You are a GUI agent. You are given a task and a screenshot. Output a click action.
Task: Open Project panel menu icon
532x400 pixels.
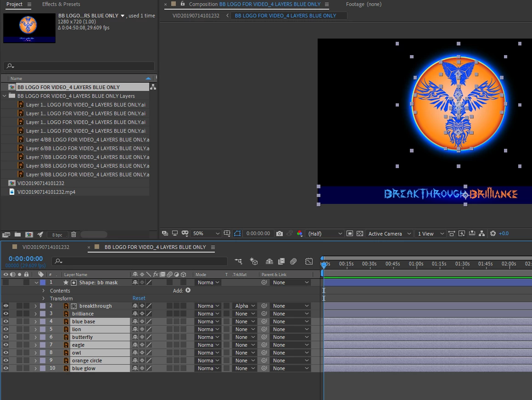click(x=29, y=4)
